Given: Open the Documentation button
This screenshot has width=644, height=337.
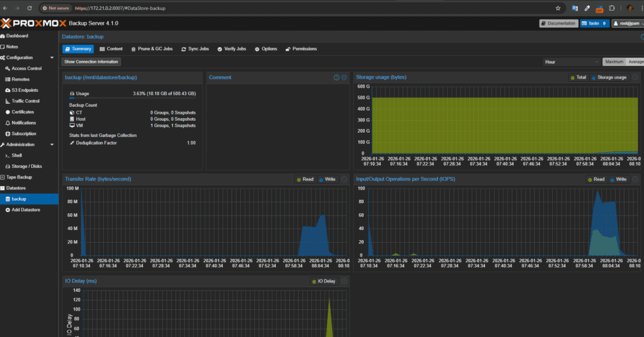Looking at the screenshot, I should pyautogui.click(x=558, y=23).
